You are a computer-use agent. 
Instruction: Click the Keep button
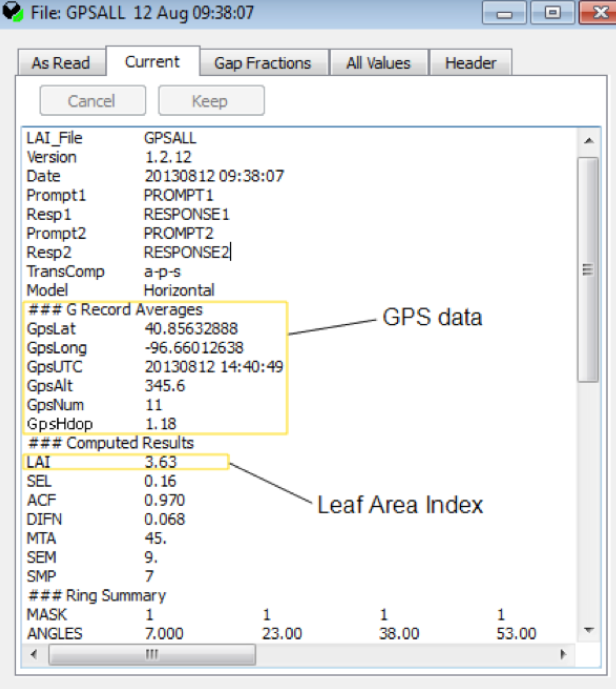[x=211, y=101]
